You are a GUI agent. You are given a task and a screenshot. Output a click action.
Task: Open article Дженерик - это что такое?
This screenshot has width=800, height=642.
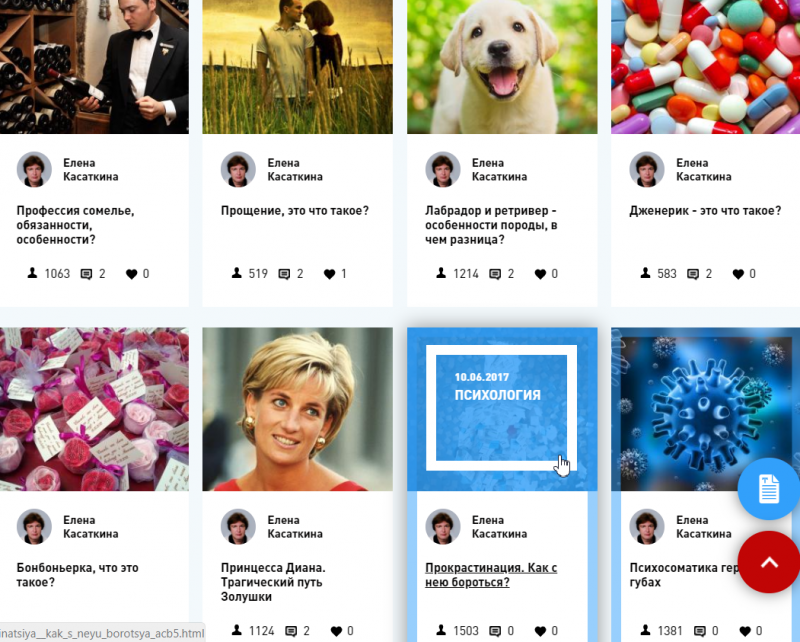[x=705, y=211]
